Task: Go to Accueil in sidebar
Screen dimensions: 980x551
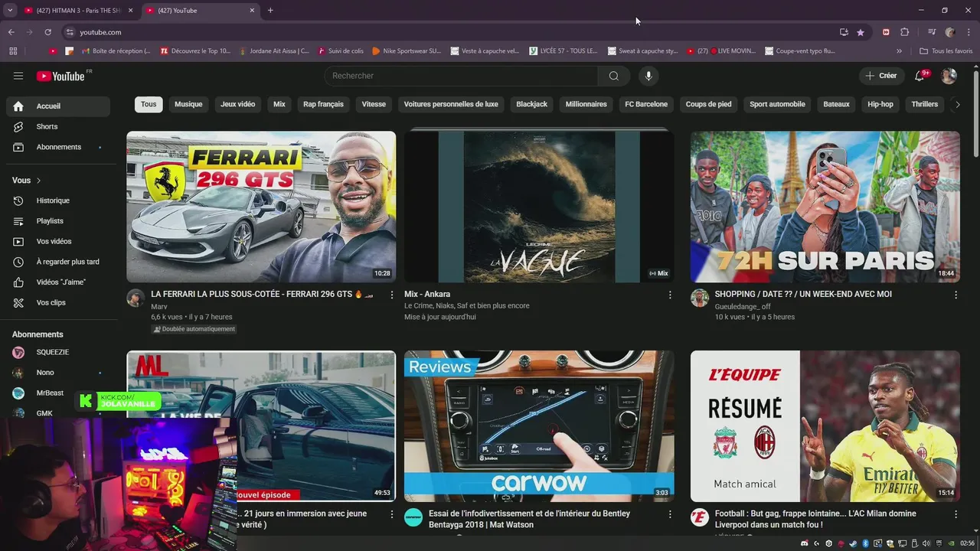Action: pos(58,106)
